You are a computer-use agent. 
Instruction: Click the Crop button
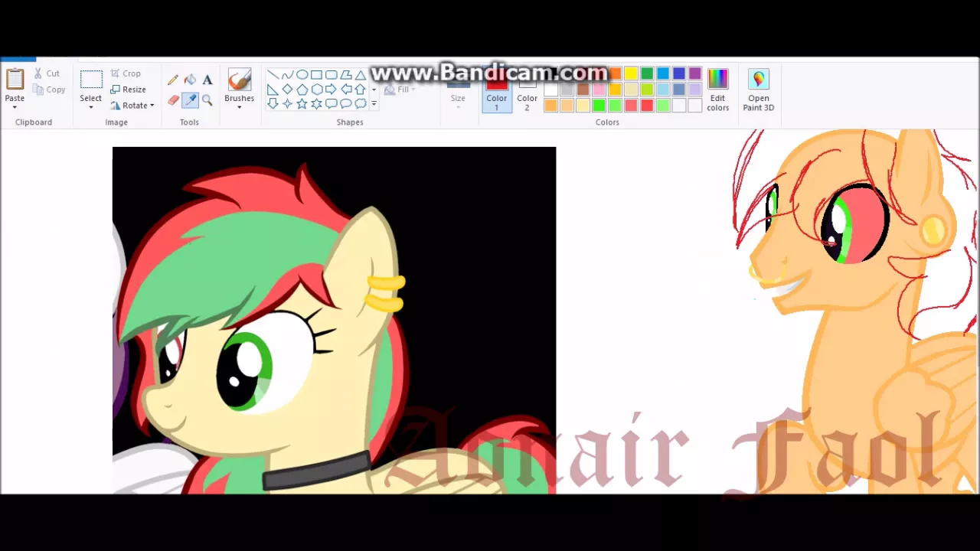126,73
